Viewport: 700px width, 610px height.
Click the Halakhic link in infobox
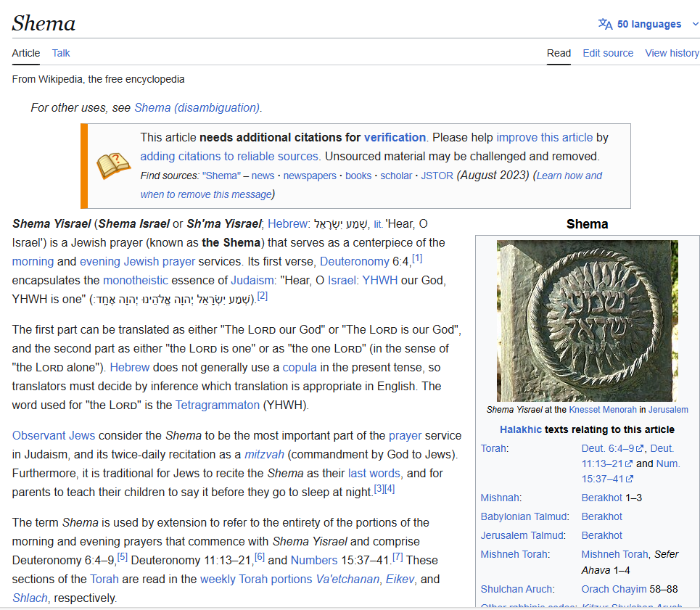click(x=520, y=429)
